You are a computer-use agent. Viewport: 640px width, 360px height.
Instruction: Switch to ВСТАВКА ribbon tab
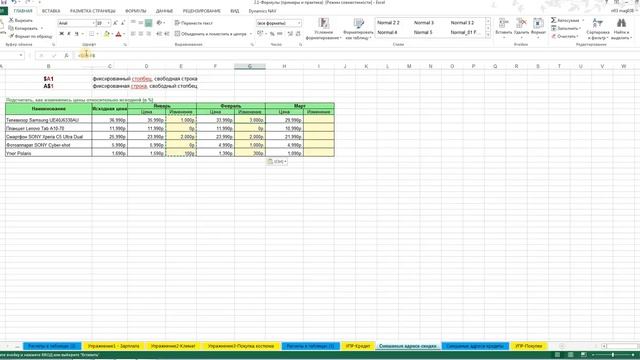51,11
